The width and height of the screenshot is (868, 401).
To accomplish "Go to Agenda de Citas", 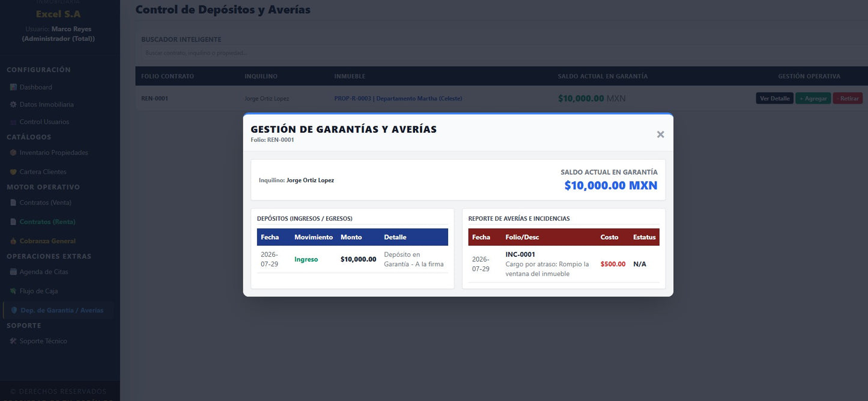I will [x=44, y=272].
